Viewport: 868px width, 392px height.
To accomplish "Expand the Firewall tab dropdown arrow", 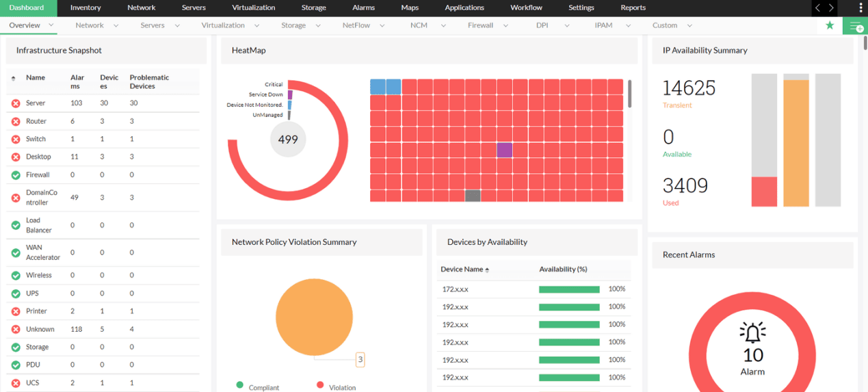I will point(505,25).
